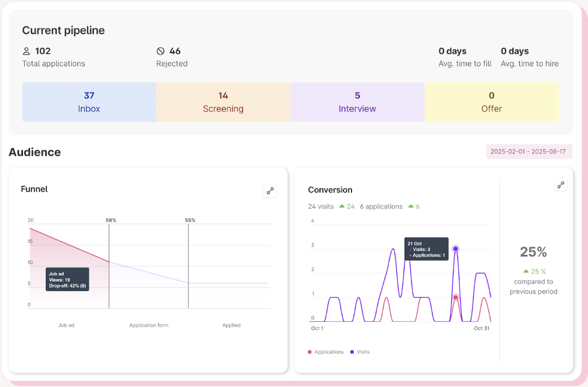Image resolution: width=588 pixels, height=387 pixels.
Task: Click the green up arrow beside 24 visits
Action: tap(342, 206)
